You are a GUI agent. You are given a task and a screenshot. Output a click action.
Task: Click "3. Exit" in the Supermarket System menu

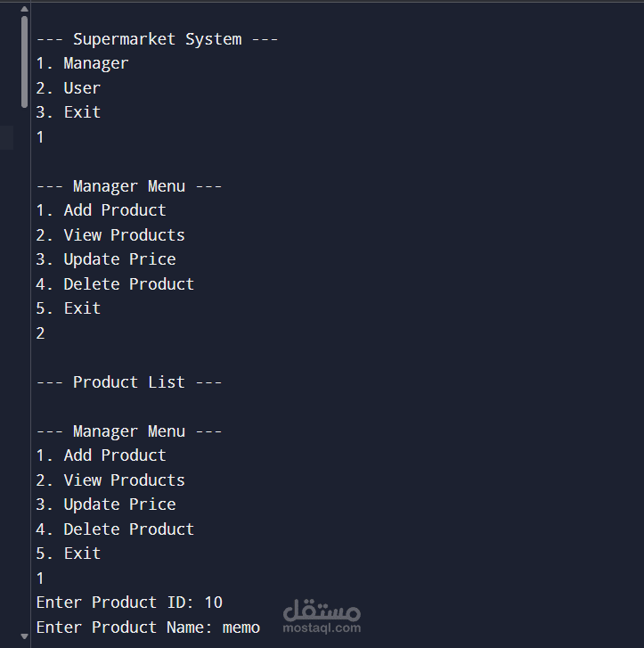click(x=69, y=112)
